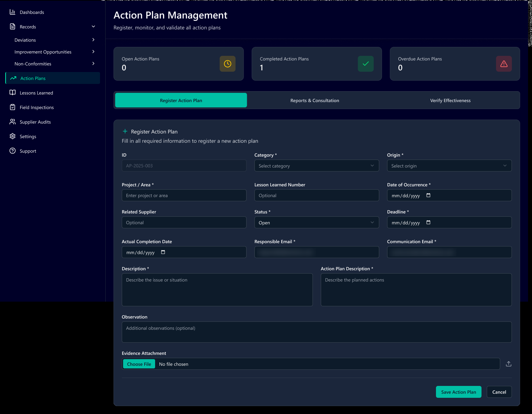Open Lessons Learned in the sidebar

coord(53,93)
